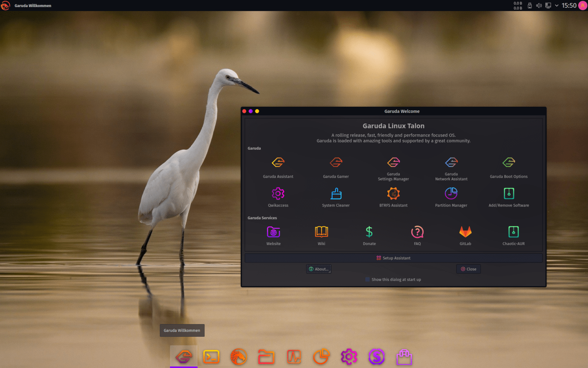Expand hidden system tray icons

556,6
